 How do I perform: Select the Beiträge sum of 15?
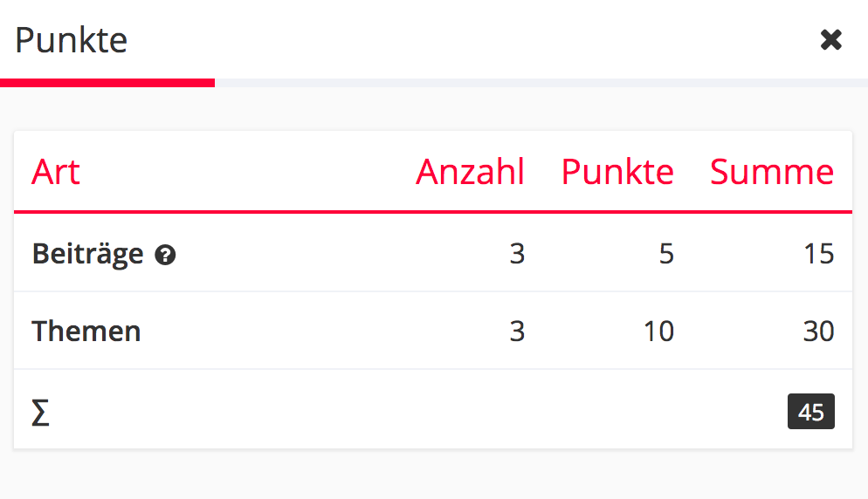[x=819, y=254]
